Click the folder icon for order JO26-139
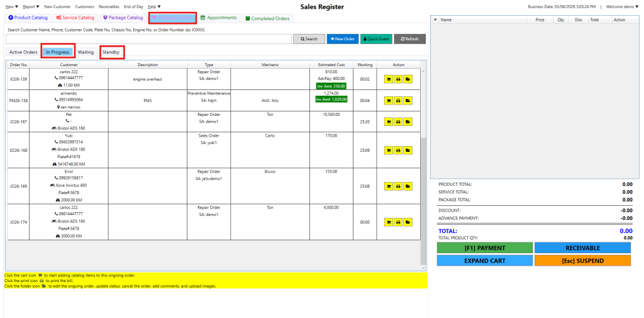The height and width of the screenshot is (318, 644). coord(408,79)
